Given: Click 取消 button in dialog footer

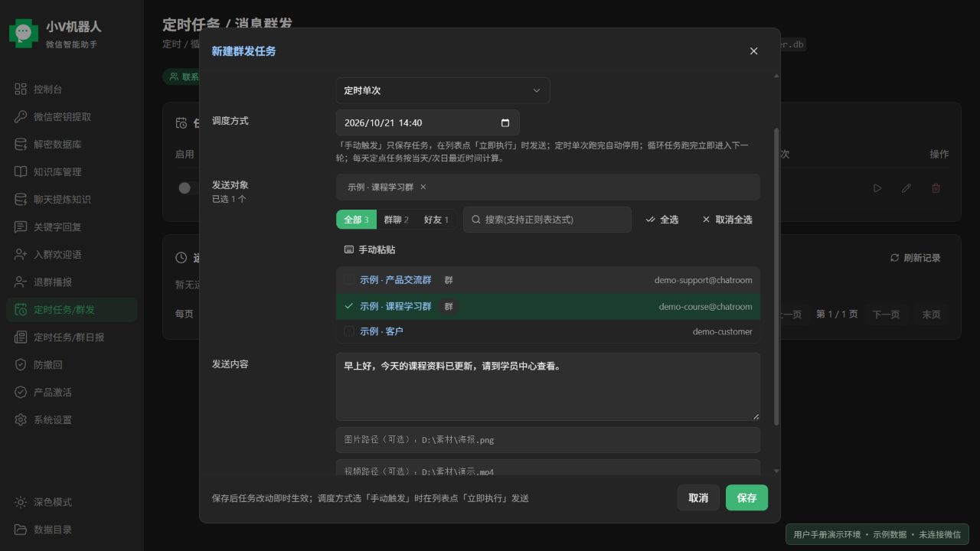Looking at the screenshot, I should tap(698, 498).
